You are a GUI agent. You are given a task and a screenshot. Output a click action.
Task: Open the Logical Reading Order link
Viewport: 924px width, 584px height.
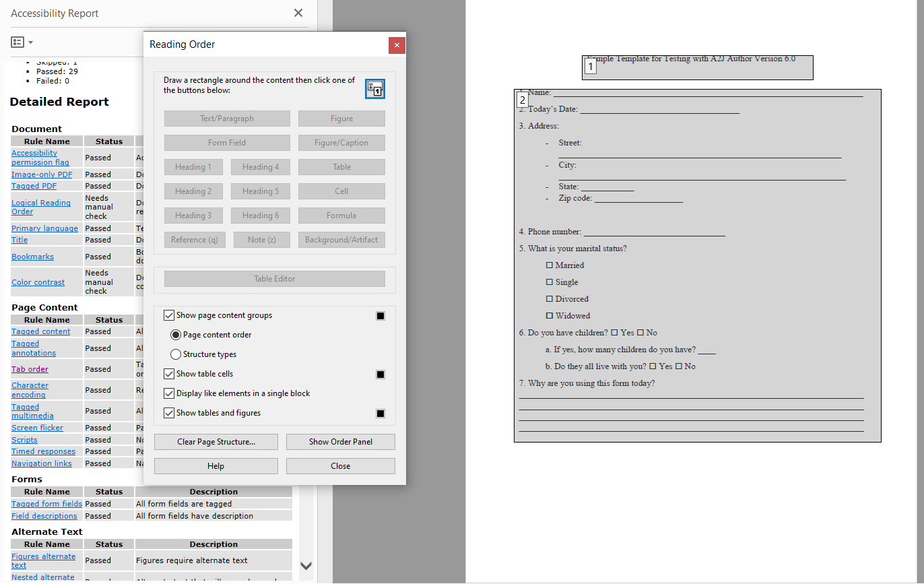(41, 207)
